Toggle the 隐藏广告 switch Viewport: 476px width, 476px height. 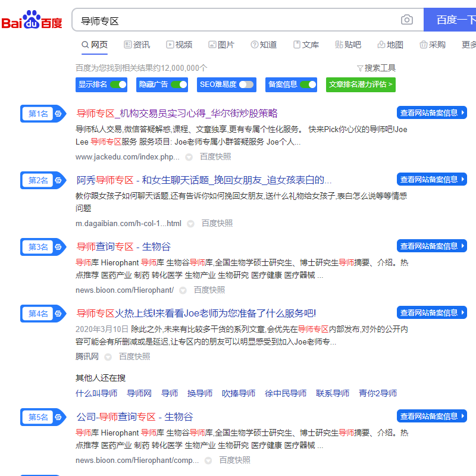(179, 84)
